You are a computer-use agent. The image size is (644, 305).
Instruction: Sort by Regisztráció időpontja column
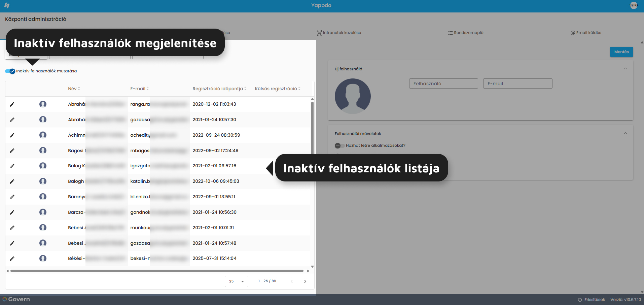click(219, 89)
